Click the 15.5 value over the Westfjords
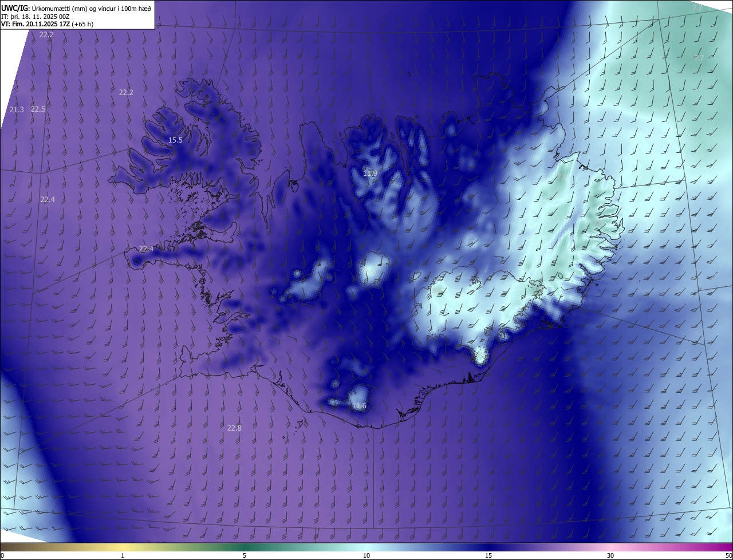 tap(175, 140)
